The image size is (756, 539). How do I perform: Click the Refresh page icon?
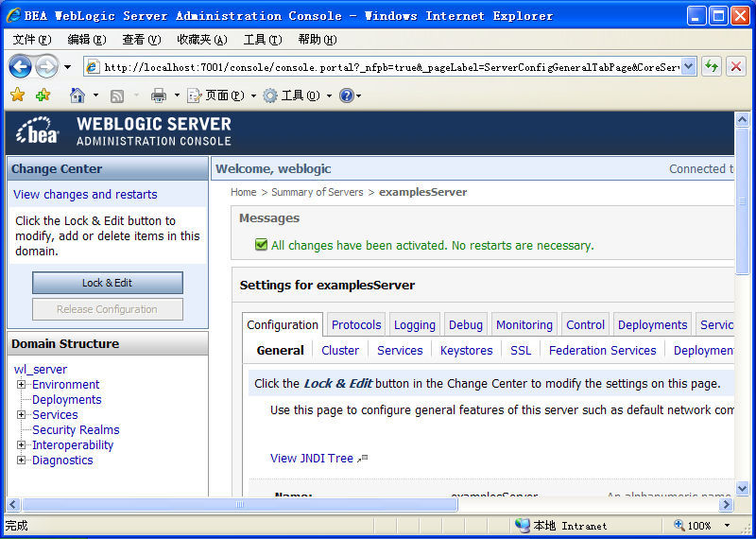(711, 66)
